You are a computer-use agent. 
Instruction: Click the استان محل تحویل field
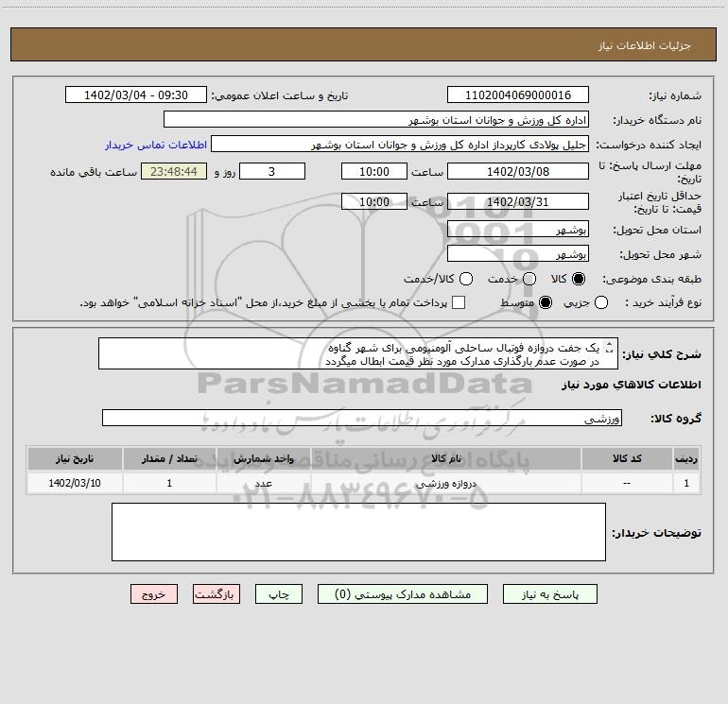pos(518,229)
